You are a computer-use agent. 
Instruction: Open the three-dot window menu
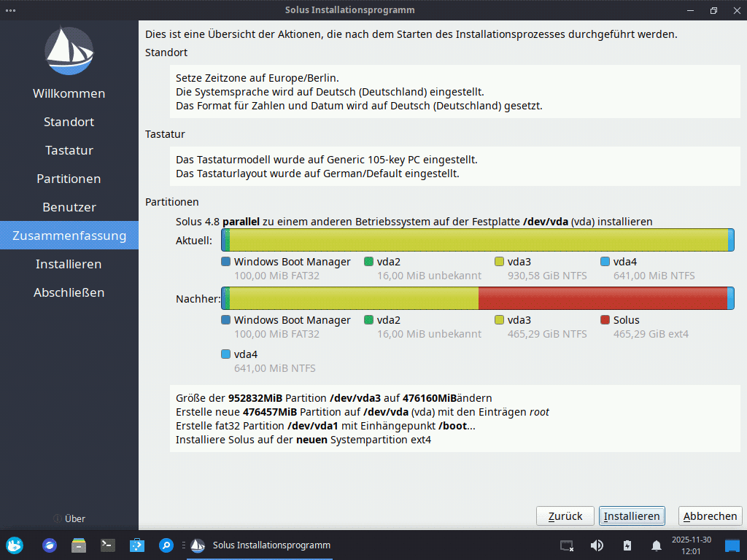10,10
